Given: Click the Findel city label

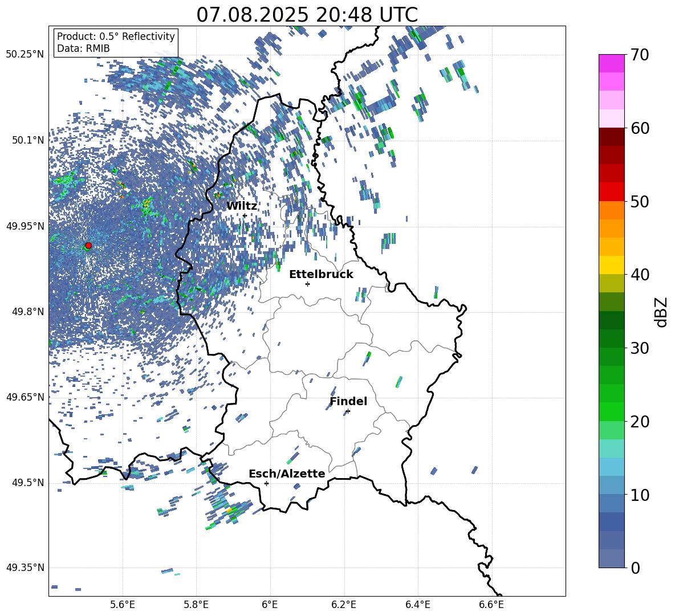Looking at the screenshot, I should point(348,401).
